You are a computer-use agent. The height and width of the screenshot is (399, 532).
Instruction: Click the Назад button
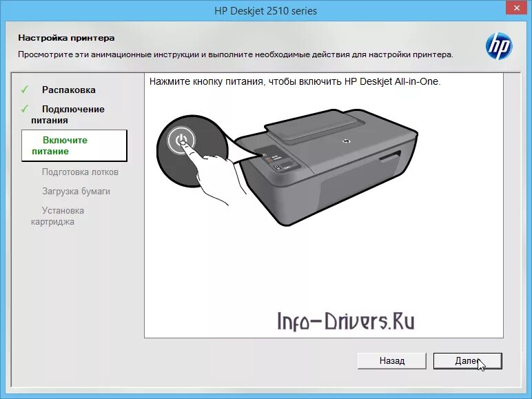392,360
